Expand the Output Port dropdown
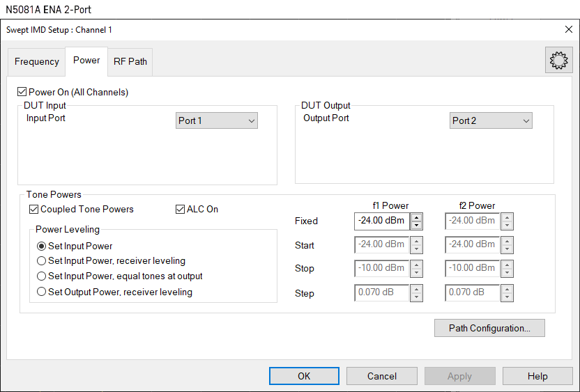The height and width of the screenshot is (392, 580). pos(490,121)
